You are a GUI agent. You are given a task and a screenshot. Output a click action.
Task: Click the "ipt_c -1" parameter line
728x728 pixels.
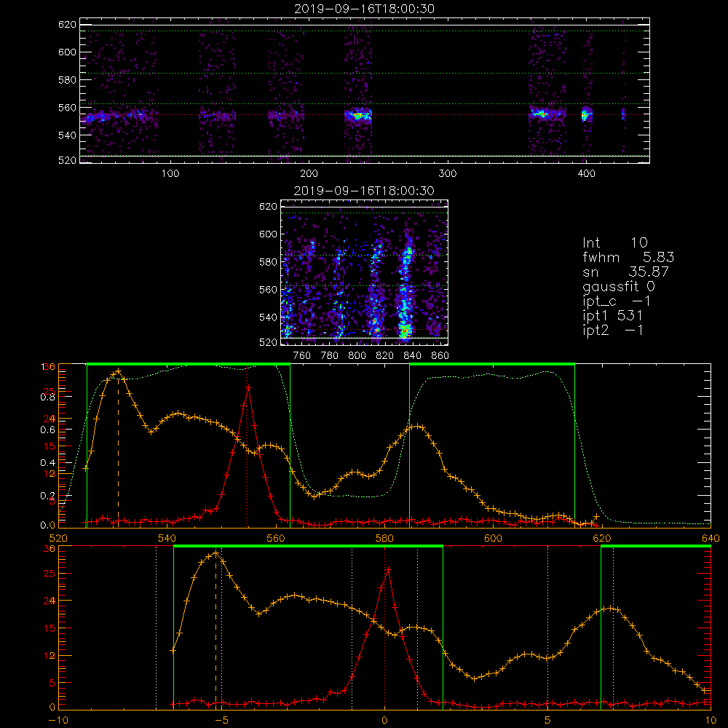[617, 302]
